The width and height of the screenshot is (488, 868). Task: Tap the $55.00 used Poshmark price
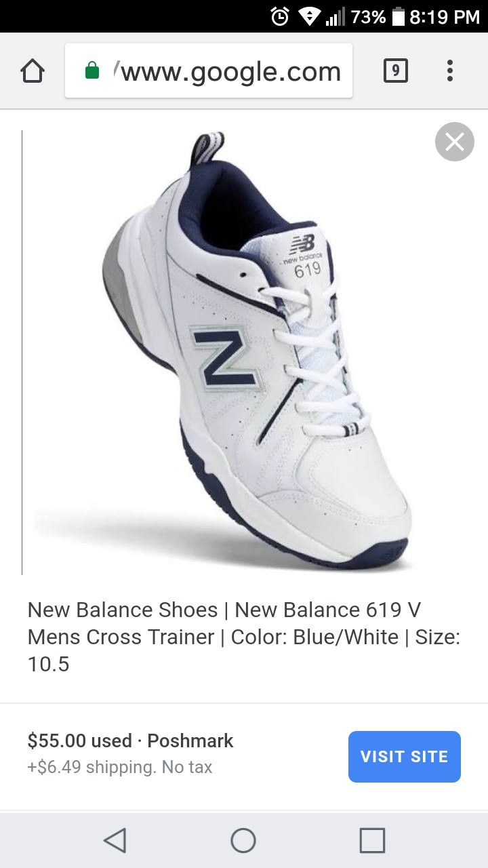click(x=130, y=741)
